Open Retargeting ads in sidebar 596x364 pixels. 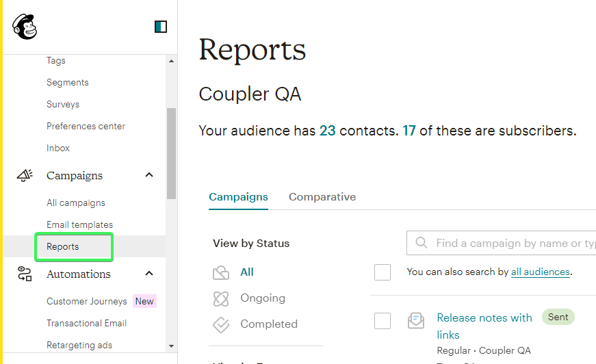[x=79, y=345]
